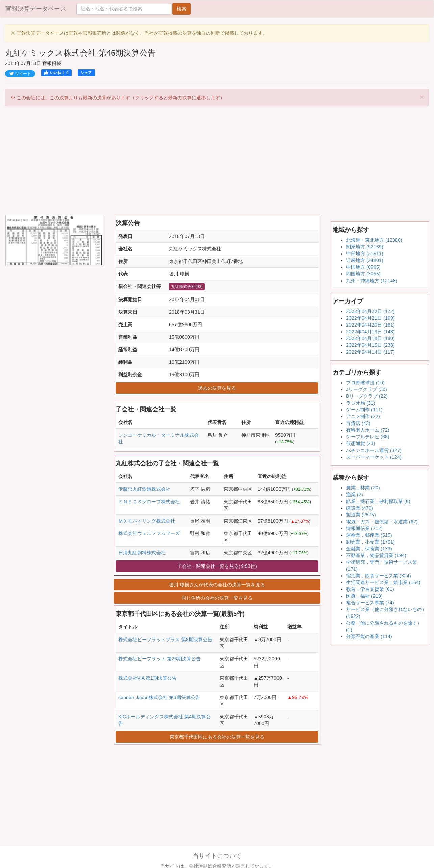Click 同じ住所の会社の決算一覧を見る button

[x=217, y=598]
